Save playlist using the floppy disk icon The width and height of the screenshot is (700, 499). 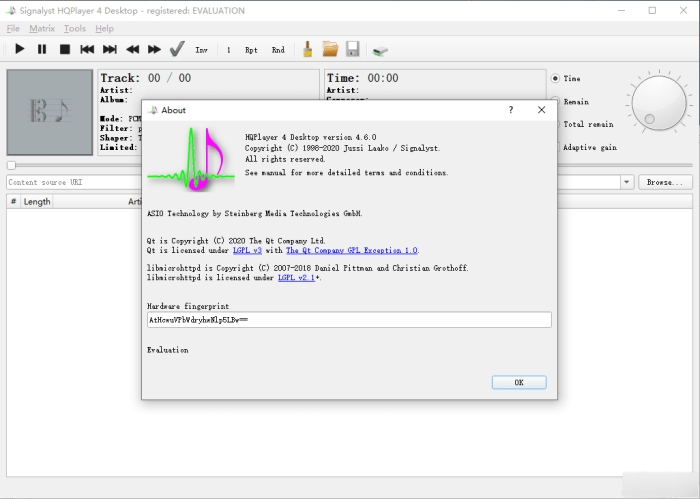pyautogui.click(x=353, y=49)
